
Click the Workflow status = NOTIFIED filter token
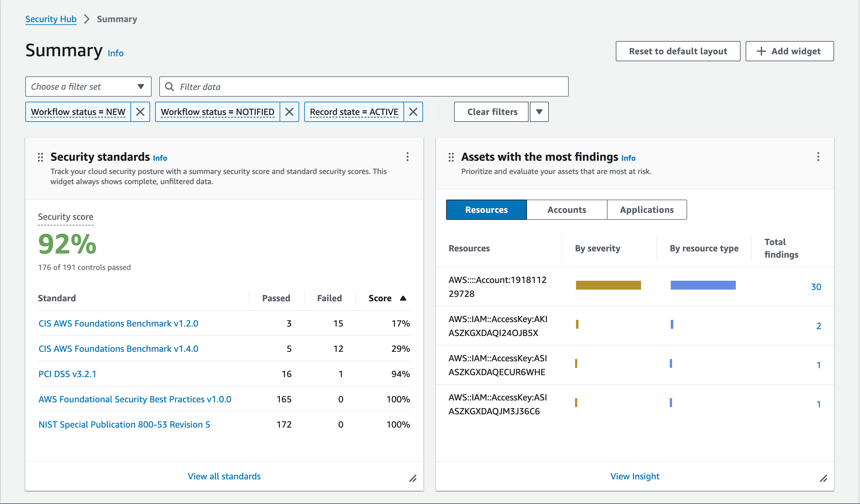pyautogui.click(x=218, y=112)
